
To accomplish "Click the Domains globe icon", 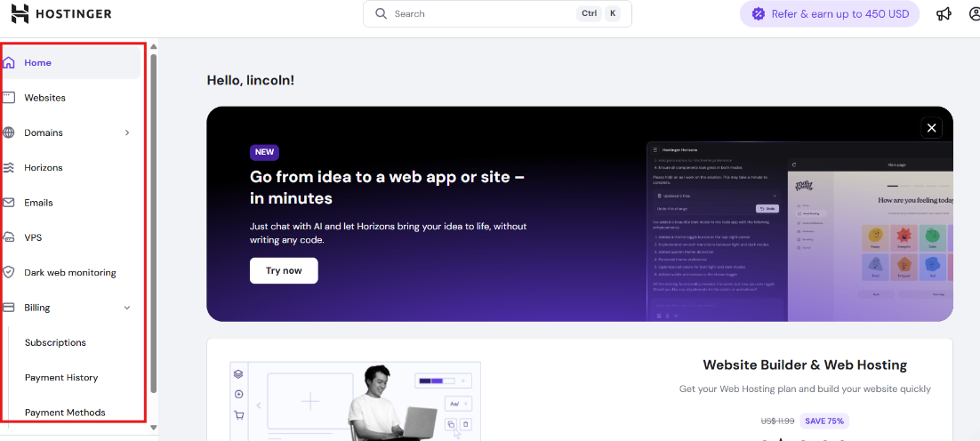I will [x=9, y=132].
